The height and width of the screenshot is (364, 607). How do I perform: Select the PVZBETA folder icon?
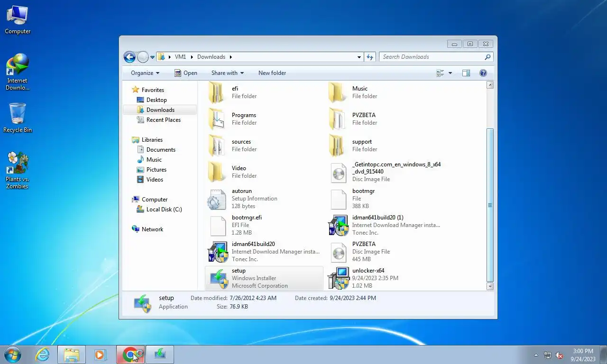point(337,118)
